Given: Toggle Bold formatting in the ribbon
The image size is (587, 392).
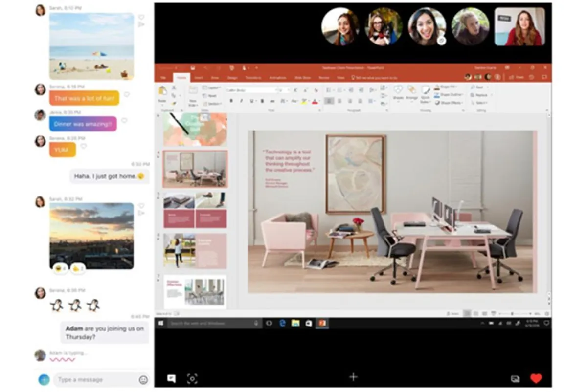Looking at the screenshot, I should pyautogui.click(x=231, y=101).
